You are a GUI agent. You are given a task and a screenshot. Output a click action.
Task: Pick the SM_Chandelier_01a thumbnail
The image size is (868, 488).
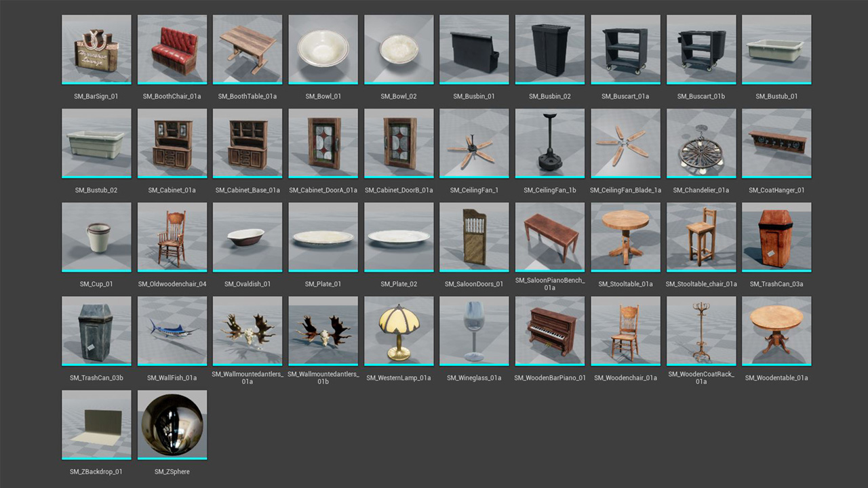click(x=701, y=143)
